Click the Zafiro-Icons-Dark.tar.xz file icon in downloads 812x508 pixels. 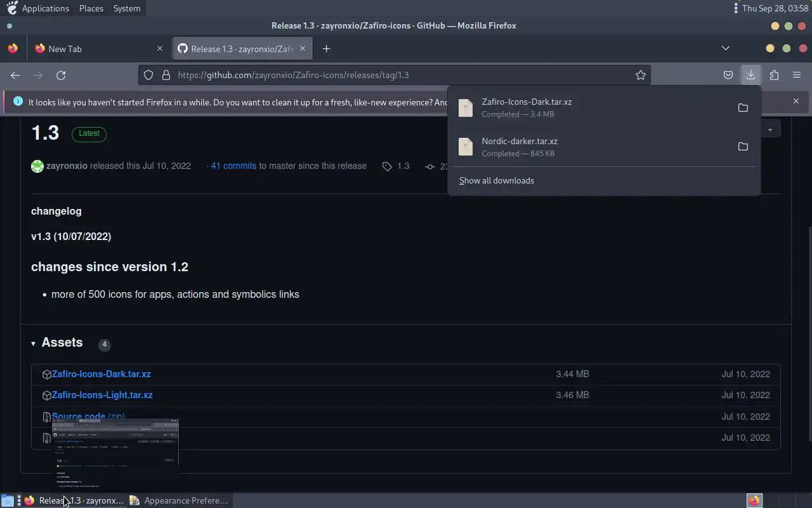[466, 108]
